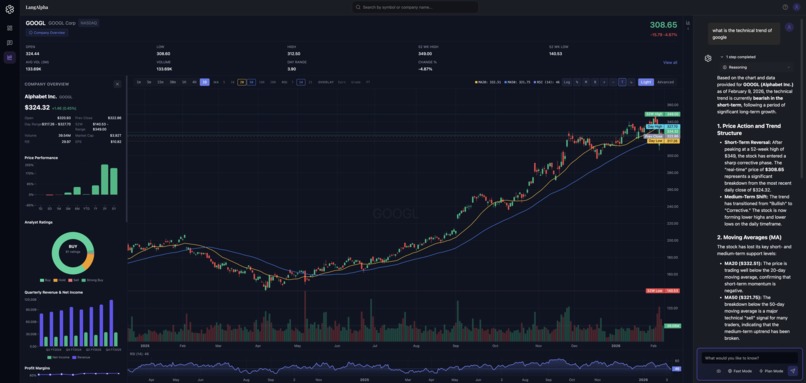Open the user avatar in the top bar
806x383 pixels.
coord(797,7)
